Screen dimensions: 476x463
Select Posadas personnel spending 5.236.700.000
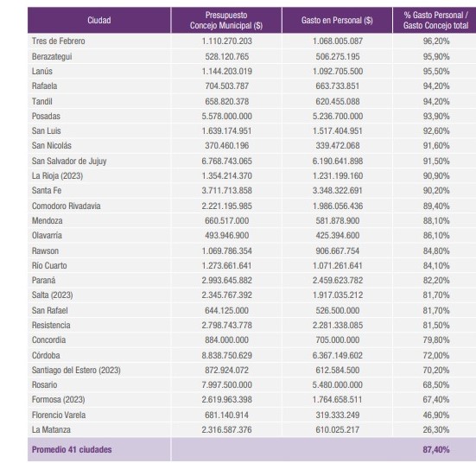pos(338,117)
